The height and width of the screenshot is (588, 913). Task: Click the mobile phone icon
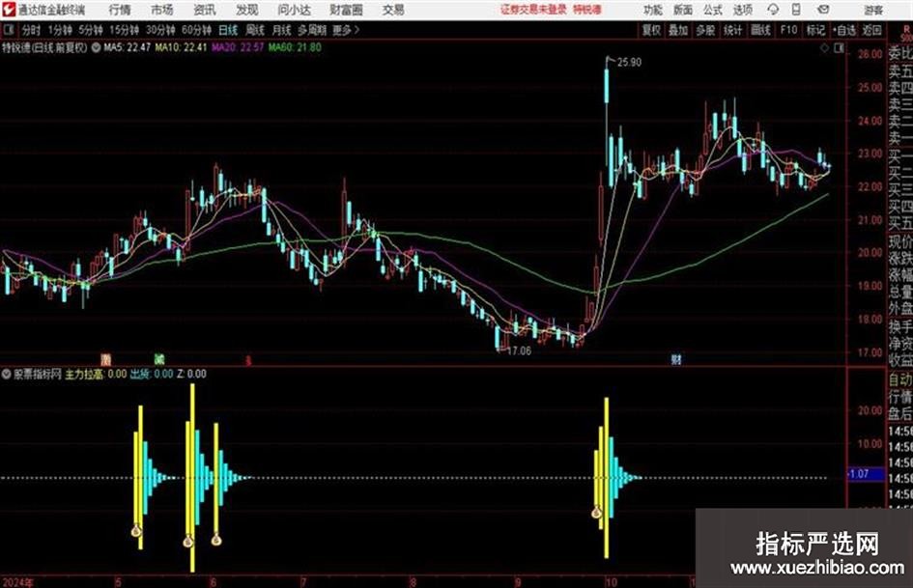796,10
